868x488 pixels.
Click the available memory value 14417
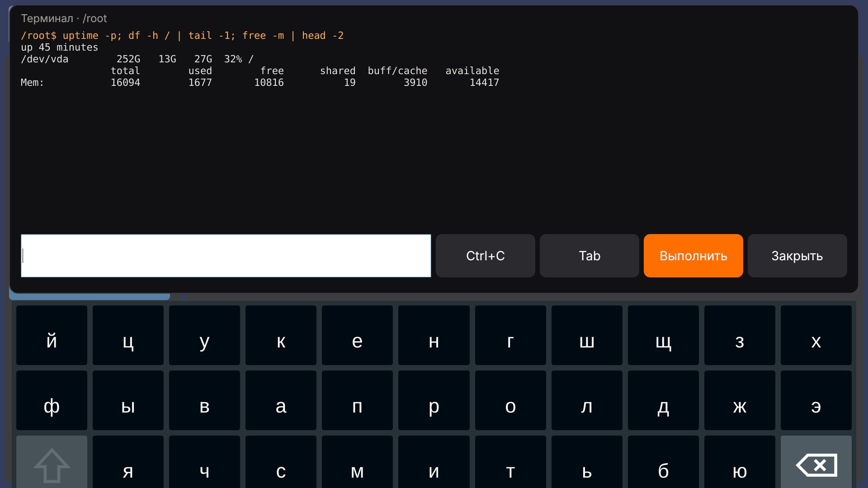484,83
